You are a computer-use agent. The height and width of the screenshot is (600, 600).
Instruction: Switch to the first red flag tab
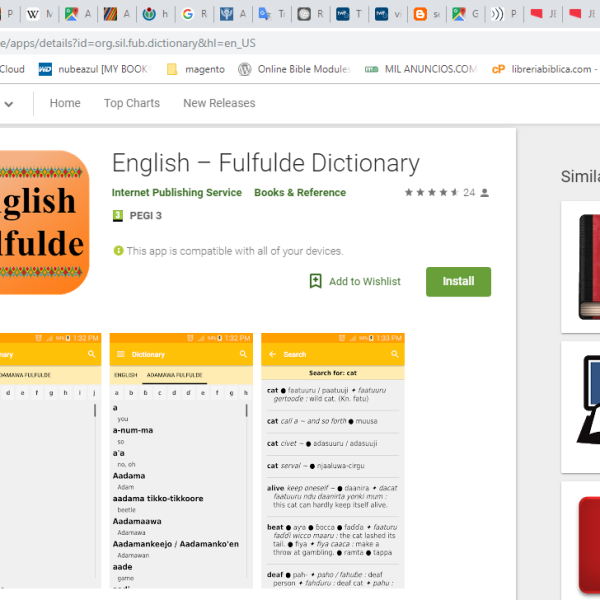click(543, 14)
